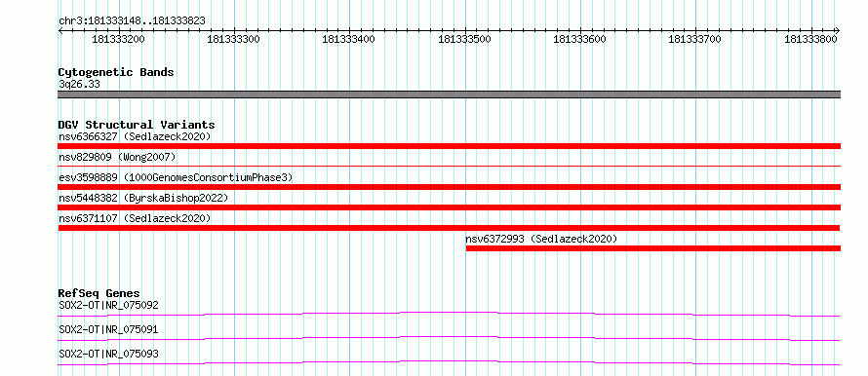Open SOX2-OT|NR_075091 gene label
The width and height of the screenshot is (868, 376).
108,329
